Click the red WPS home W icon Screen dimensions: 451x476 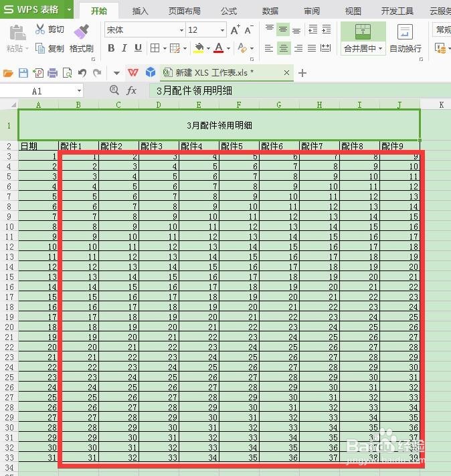[x=133, y=73]
